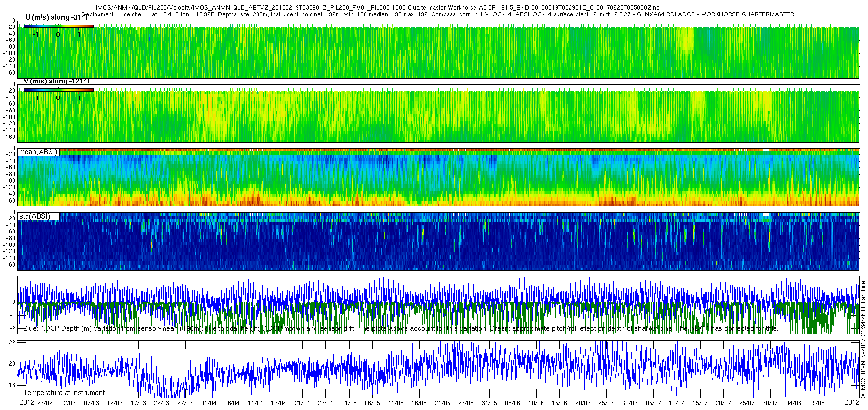Click the '06/05' date tick label

pos(372,403)
